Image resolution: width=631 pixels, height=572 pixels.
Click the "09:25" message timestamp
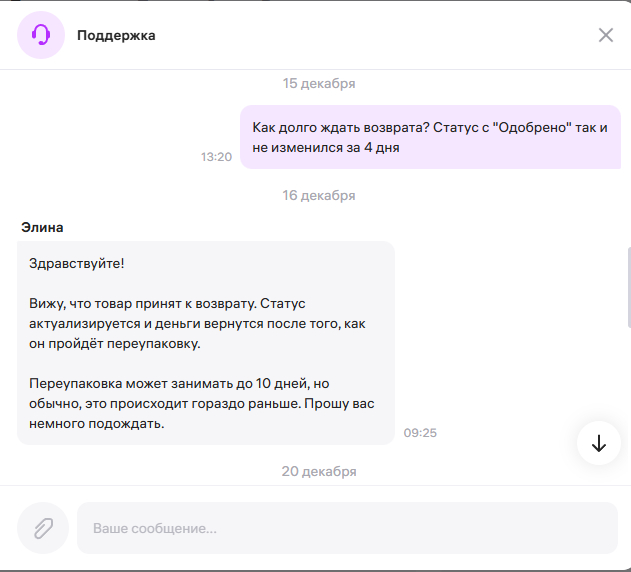(420, 433)
